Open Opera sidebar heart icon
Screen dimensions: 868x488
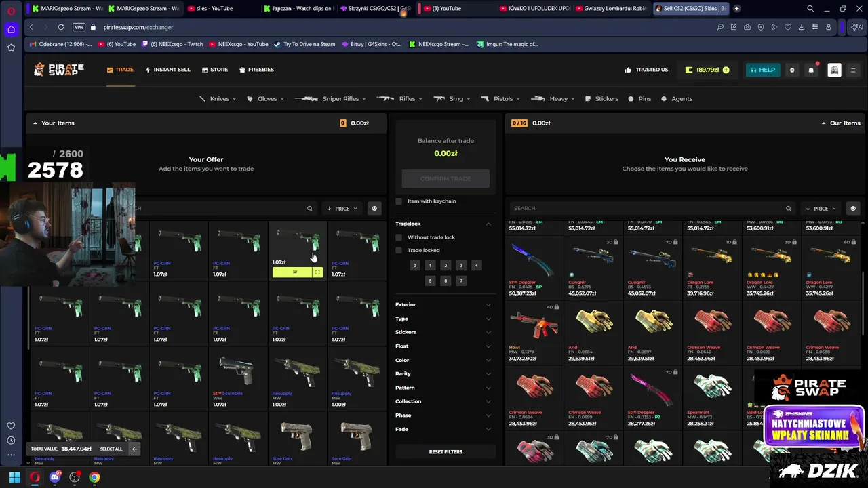pos(11,426)
